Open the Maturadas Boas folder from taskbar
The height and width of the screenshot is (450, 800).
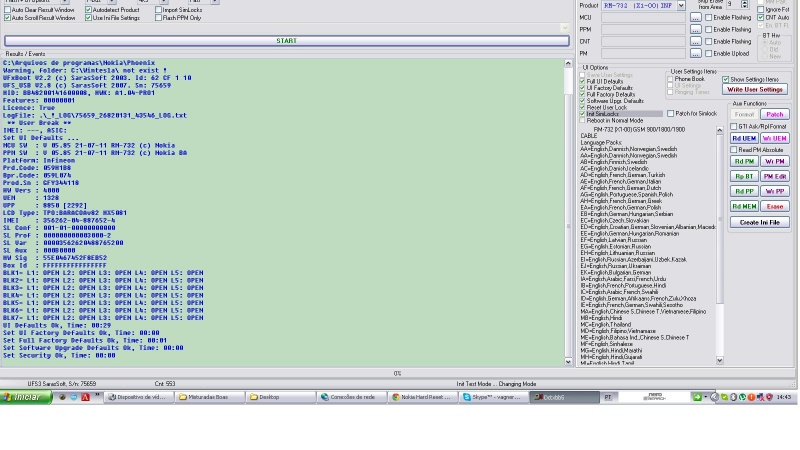coord(209,397)
